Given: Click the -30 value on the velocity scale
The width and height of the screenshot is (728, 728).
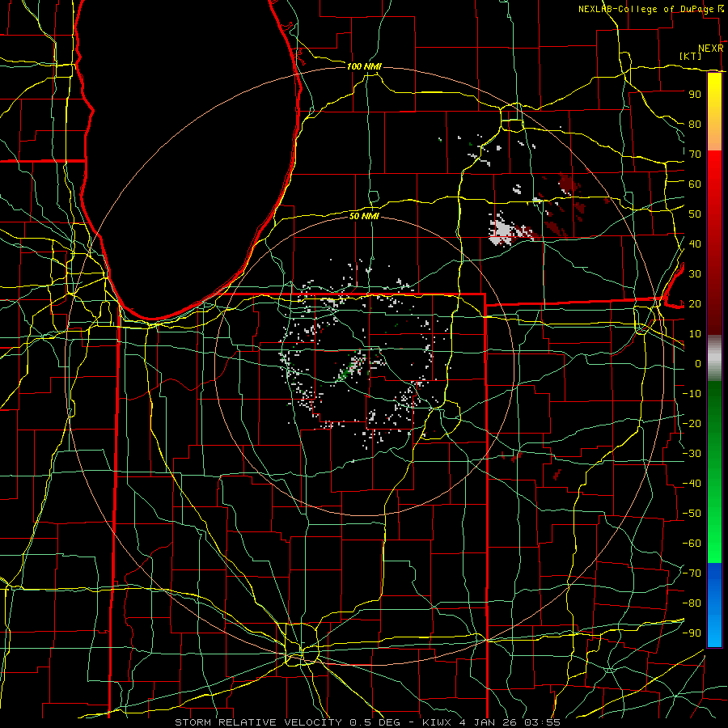Looking at the screenshot, I should click(692, 454).
